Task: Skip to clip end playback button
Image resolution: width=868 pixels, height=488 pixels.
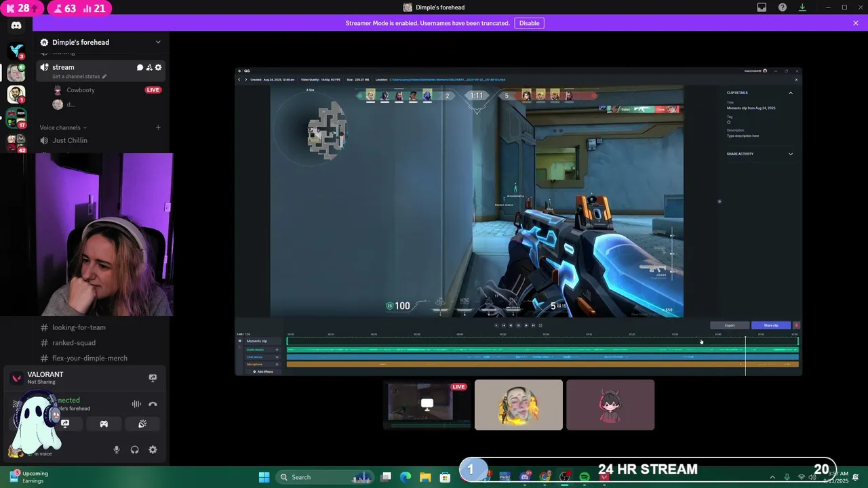Action: [x=533, y=325]
